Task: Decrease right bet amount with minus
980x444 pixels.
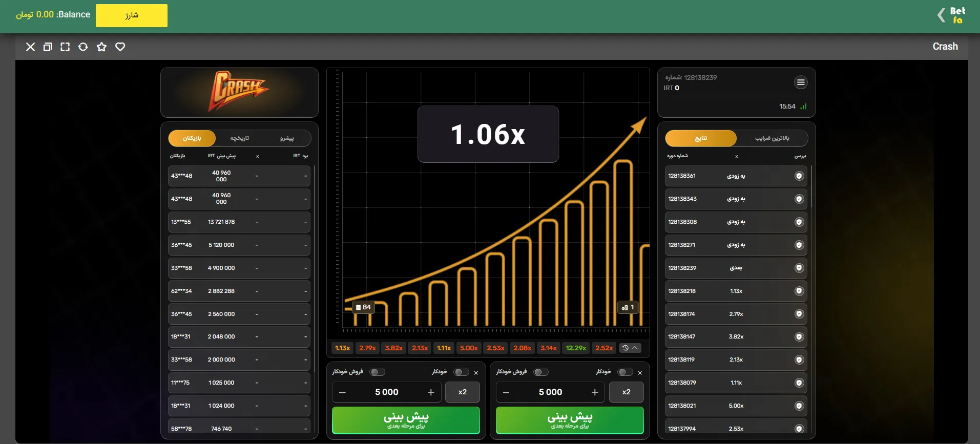Action: (x=506, y=392)
